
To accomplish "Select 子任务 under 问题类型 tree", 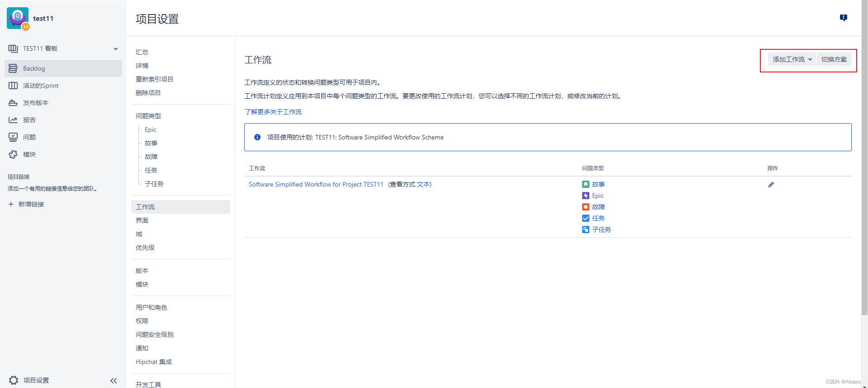I will [154, 184].
